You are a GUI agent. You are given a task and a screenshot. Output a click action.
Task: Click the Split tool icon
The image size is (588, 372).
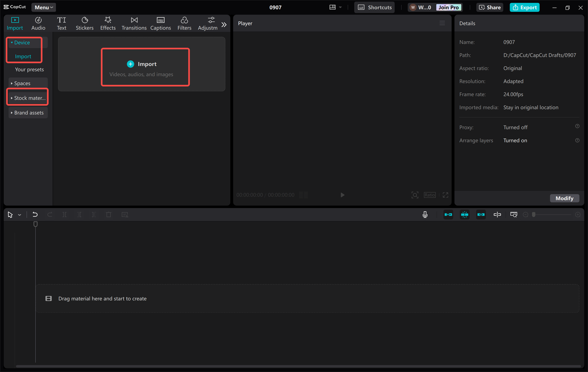[x=64, y=214]
